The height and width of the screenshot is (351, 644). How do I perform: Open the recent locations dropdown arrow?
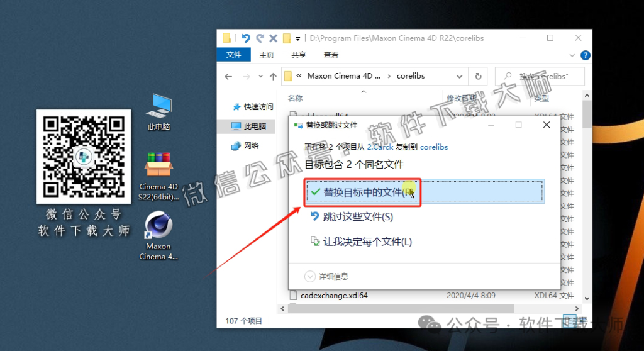coord(260,77)
